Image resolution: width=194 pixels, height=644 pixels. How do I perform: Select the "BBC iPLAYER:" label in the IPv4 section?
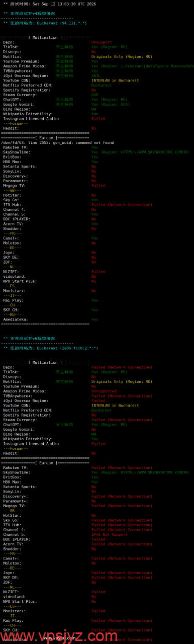(x=17, y=219)
